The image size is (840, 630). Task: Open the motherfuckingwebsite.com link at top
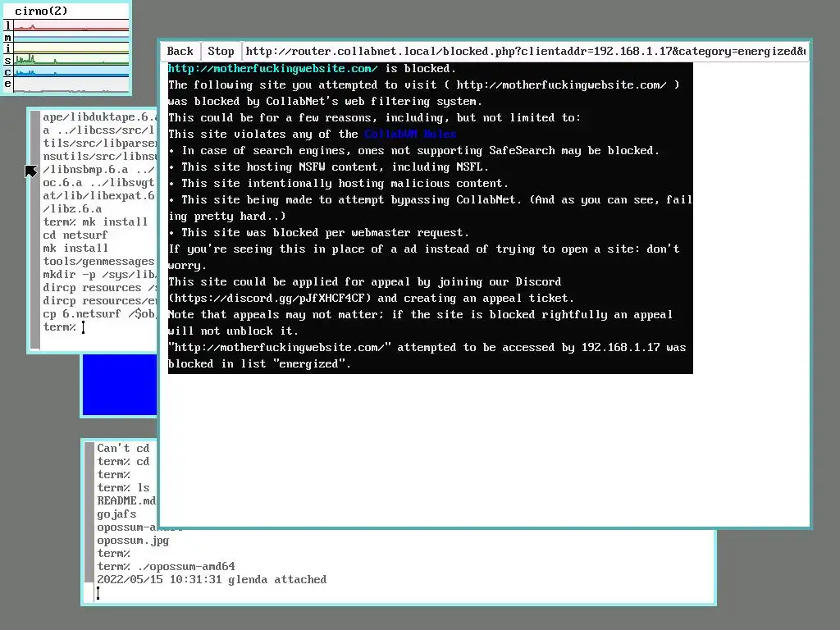272,69
